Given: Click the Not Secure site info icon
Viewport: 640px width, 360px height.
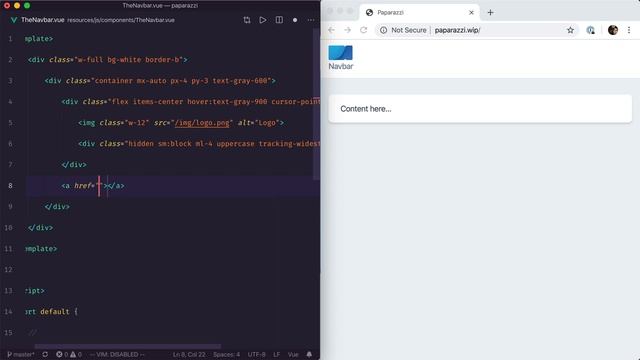Looking at the screenshot, I should point(383,30).
